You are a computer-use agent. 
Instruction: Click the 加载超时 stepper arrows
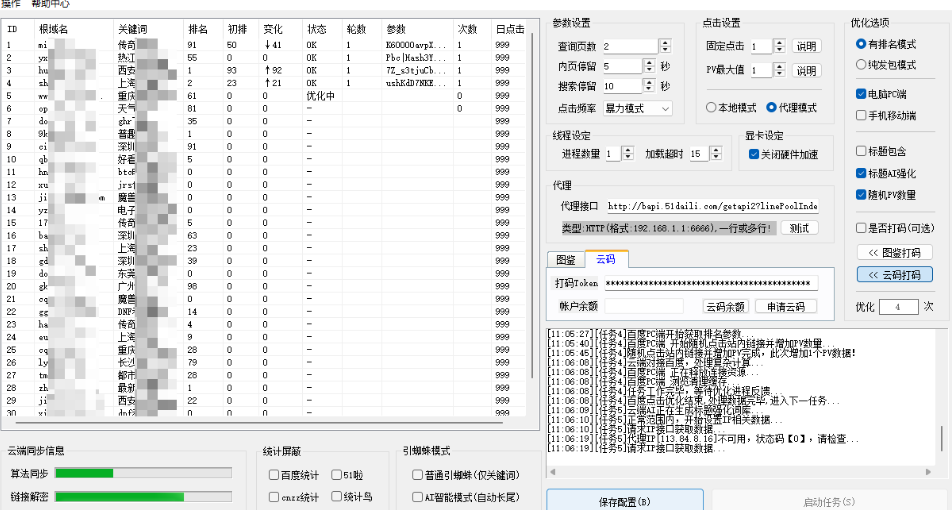714,153
